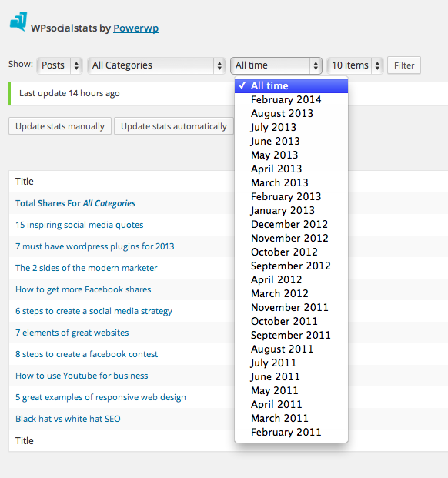Open the Posts type dropdown
Screen dimensions: 448x478
click(x=60, y=65)
